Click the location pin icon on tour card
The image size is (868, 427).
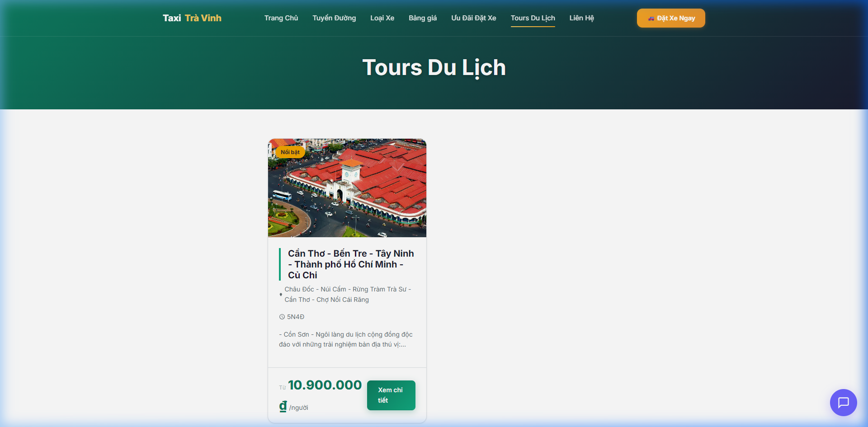point(280,295)
